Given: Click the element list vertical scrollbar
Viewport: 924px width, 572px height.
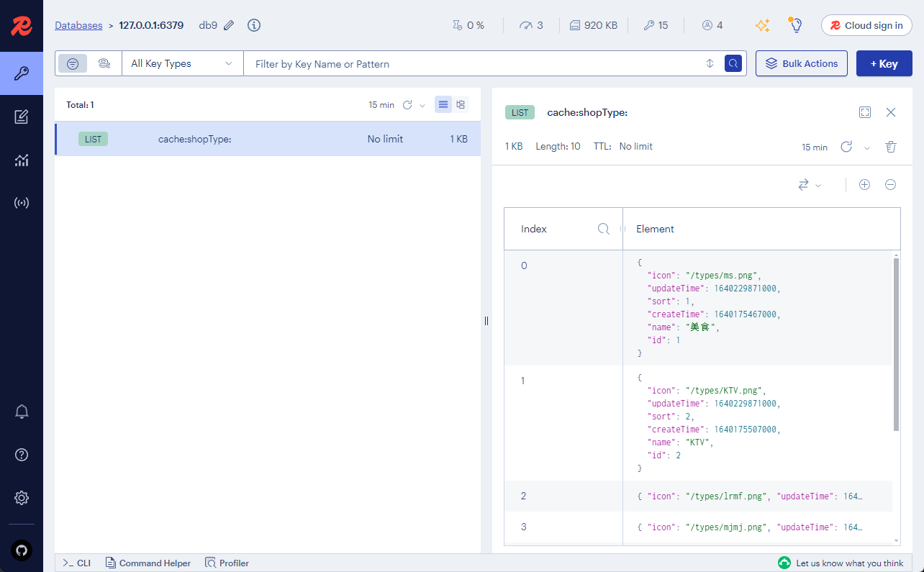Looking at the screenshot, I should [x=896, y=344].
